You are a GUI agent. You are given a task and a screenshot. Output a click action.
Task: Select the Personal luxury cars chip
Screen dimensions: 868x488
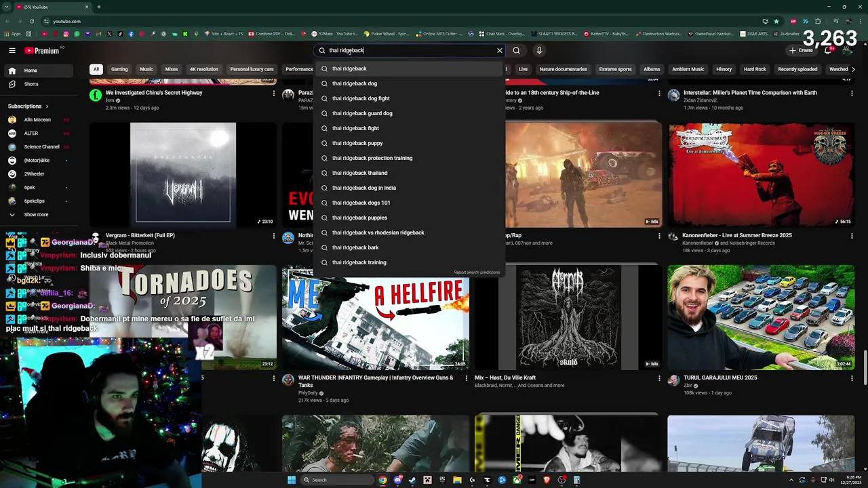tap(252, 69)
